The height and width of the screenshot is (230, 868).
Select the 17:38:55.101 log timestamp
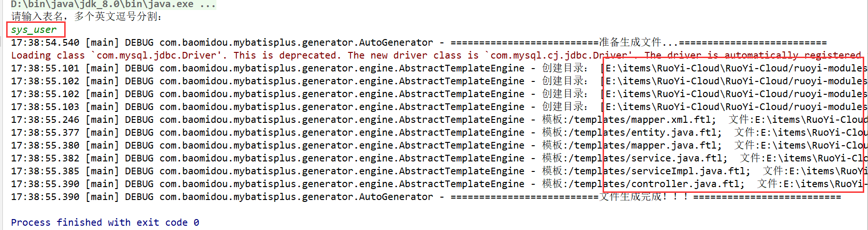click(45, 69)
